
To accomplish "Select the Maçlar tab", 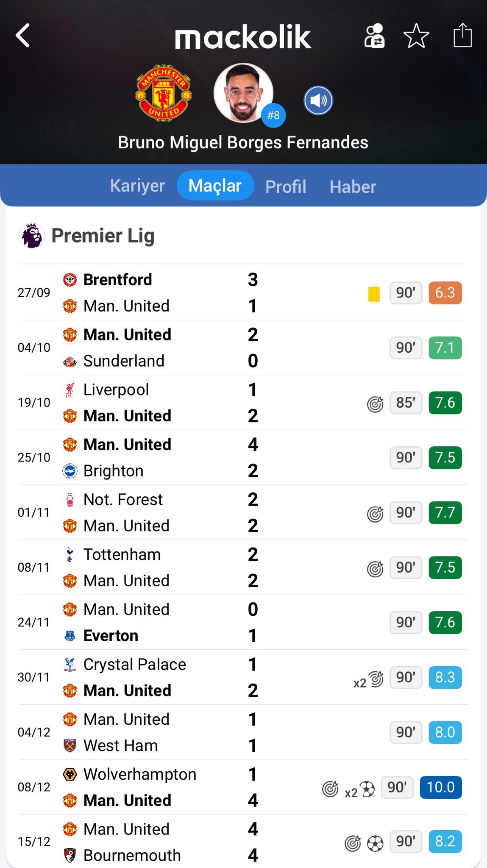I will click(x=215, y=186).
